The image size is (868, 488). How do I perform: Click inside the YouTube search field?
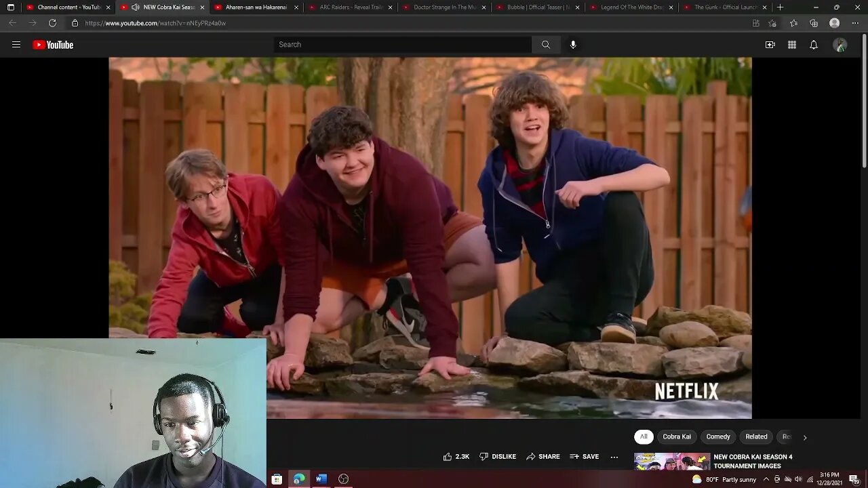[403, 45]
